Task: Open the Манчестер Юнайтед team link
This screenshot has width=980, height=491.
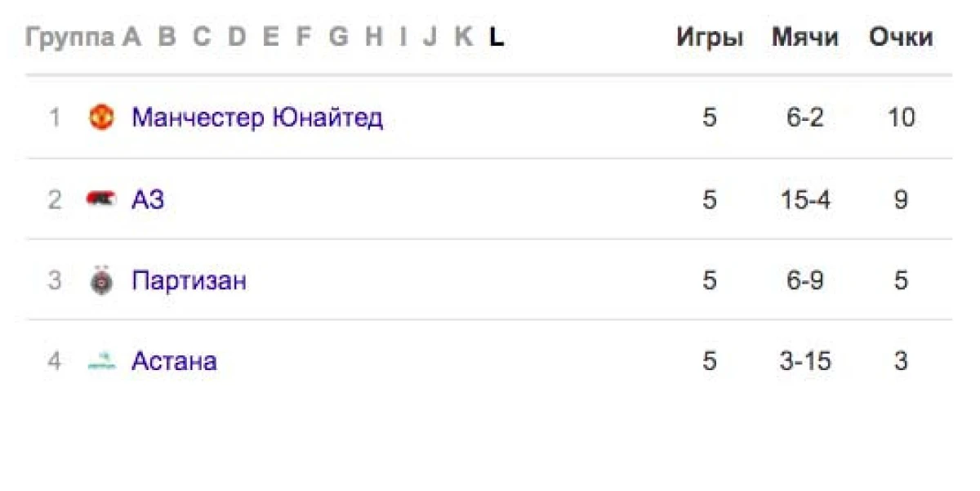Action: point(257,118)
